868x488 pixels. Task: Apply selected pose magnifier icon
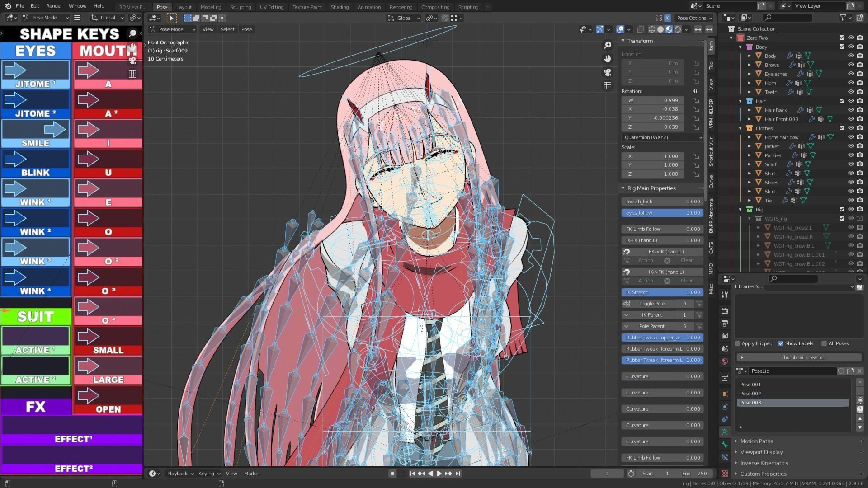860,400
